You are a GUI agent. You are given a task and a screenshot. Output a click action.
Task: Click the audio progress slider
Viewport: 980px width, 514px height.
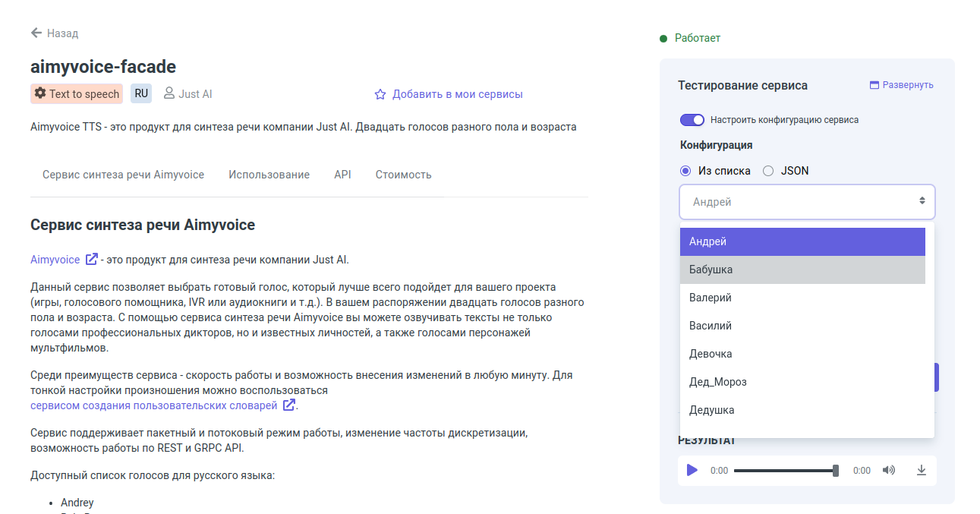pos(785,471)
